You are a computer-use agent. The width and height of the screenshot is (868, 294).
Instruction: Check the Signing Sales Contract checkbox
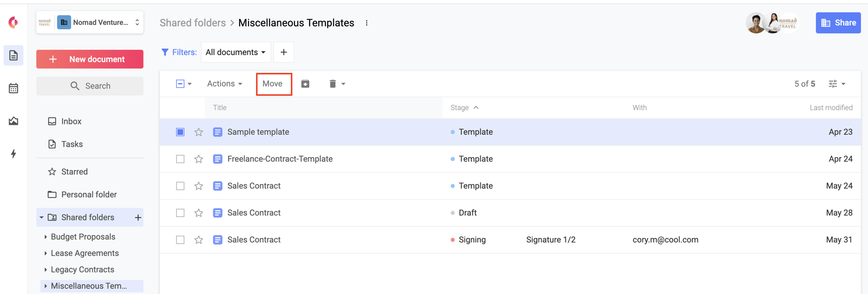[x=180, y=240]
